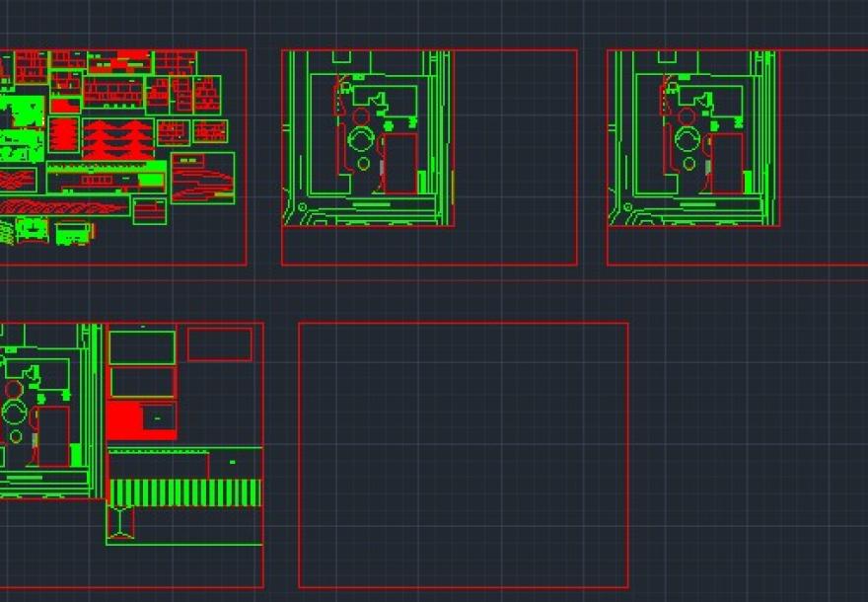Select red rectangular building in middle site plan
Screen dimensions: 868x602
(x=400, y=163)
